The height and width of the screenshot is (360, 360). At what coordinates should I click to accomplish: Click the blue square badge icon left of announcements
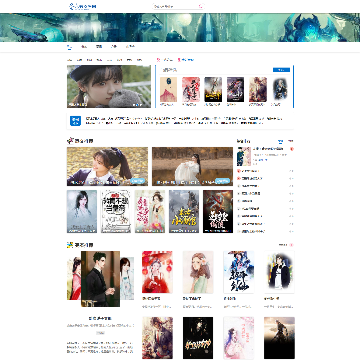(75, 121)
